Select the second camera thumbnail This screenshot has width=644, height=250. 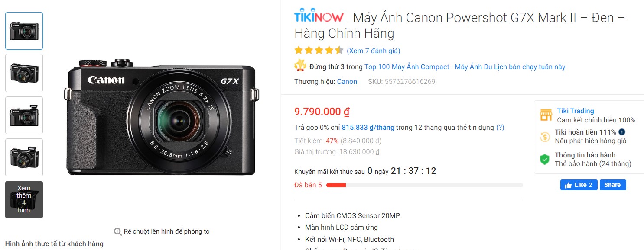coord(24,73)
